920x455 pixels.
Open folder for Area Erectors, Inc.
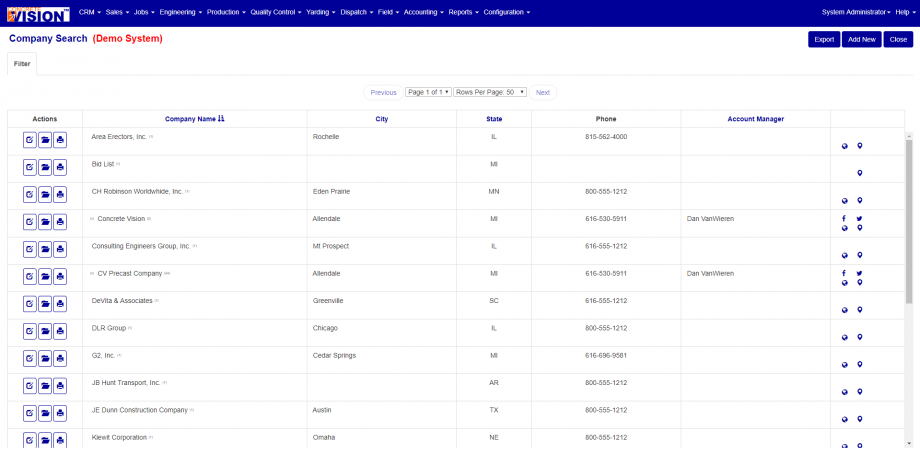[45, 140]
